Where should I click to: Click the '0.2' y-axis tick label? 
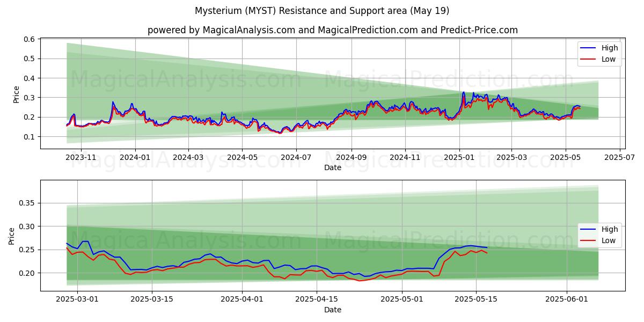pos(29,117)
